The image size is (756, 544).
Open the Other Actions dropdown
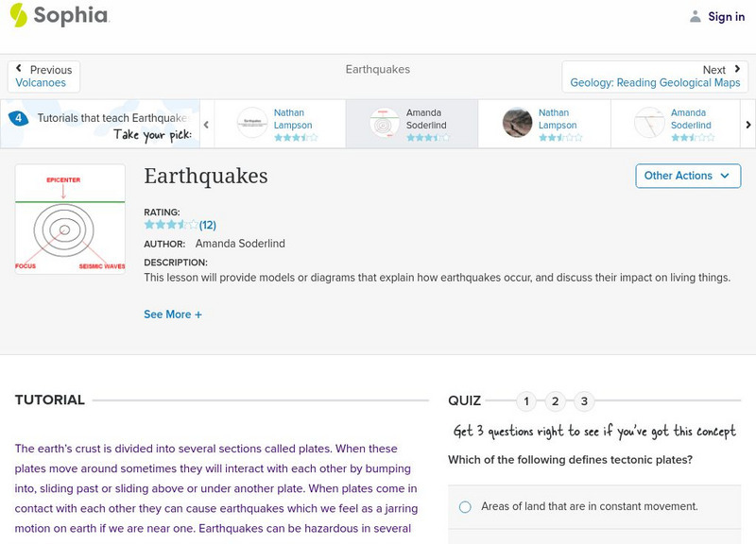tap(687, 176)
